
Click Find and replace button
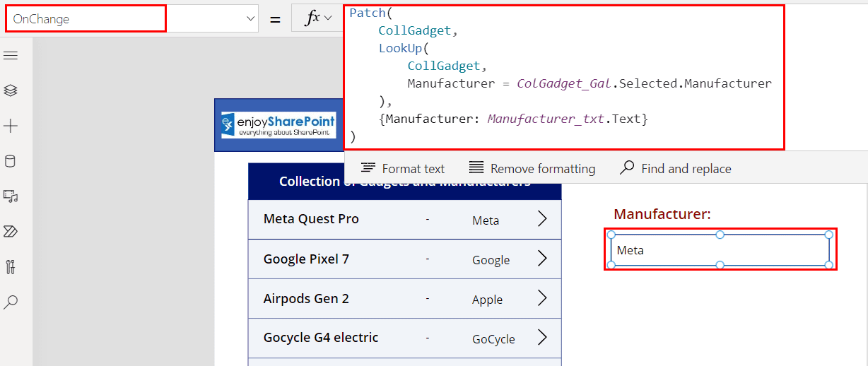676,168
